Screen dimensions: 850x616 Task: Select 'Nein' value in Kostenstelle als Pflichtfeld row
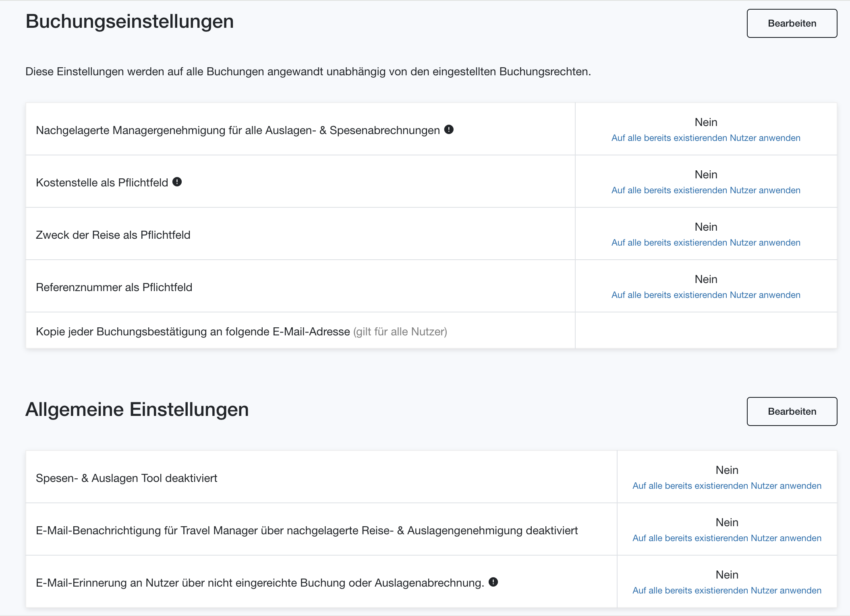pos(706,174)
